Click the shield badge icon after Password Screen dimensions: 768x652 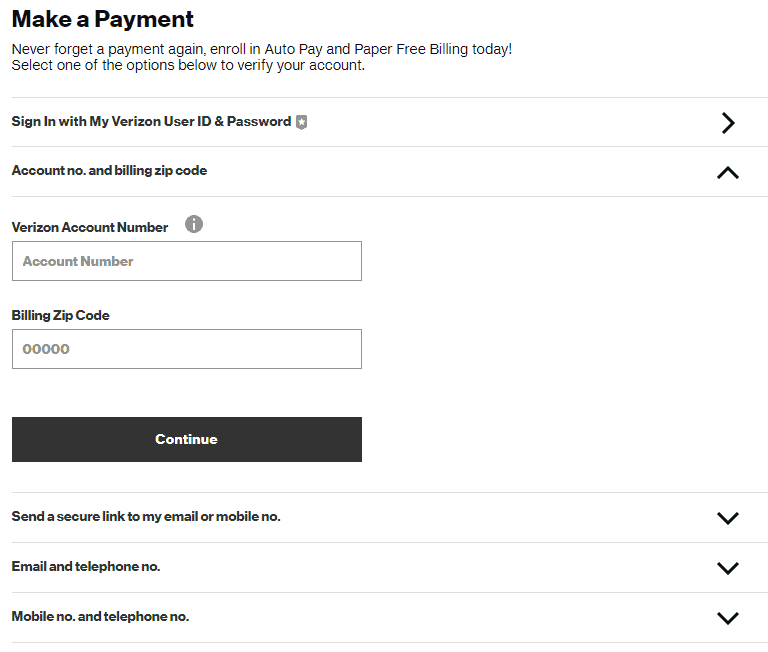click(302, 122)
